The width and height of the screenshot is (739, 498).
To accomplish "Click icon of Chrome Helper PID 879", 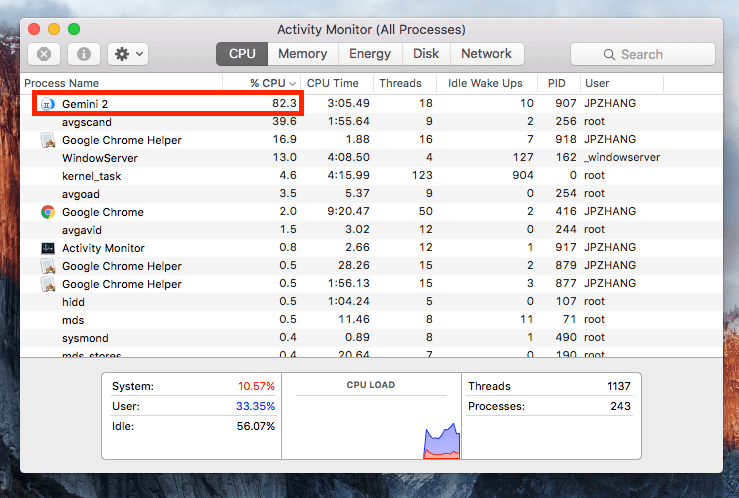I will pos(48,266).
